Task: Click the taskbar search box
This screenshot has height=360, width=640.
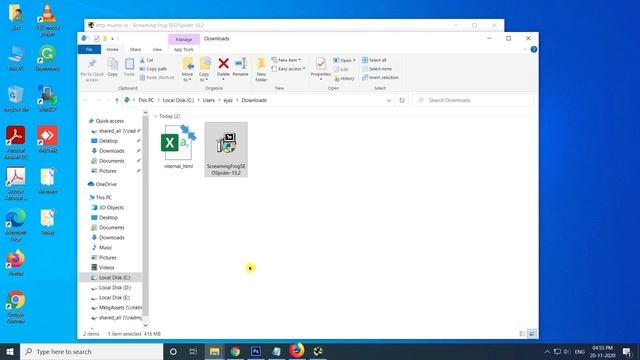Action: click(91, 351)
